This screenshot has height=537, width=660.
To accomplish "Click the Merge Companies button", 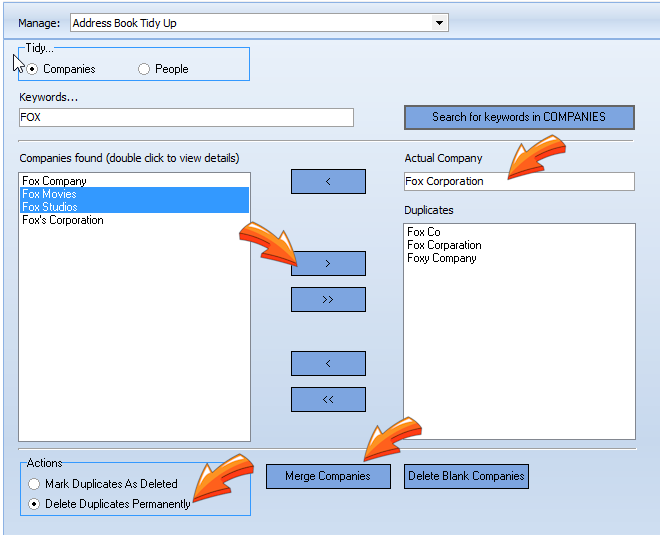I will 328,476.
